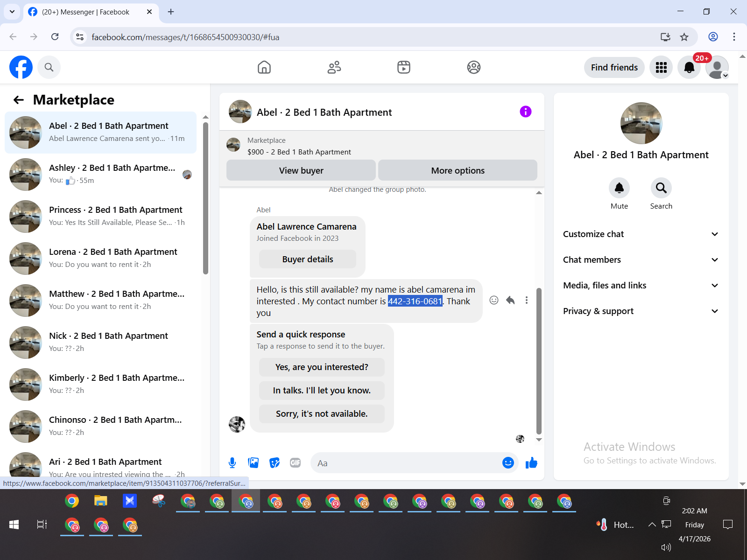Click View buyer button
The height and width of the screenshot is (560, 747).
point(301,170)
